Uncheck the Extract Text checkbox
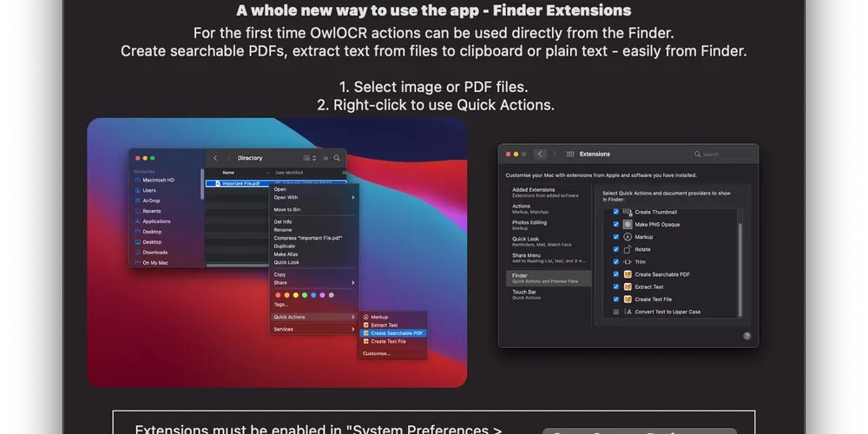 615,286
